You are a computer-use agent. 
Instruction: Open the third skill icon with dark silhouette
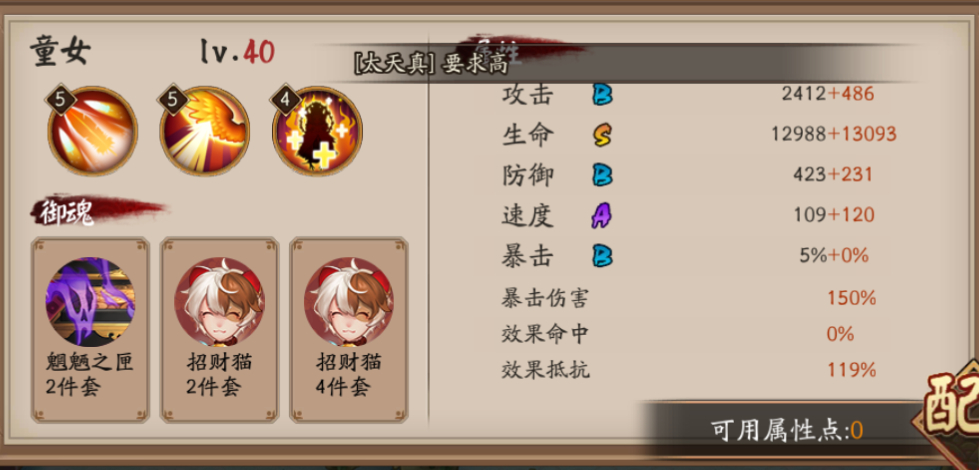[317, 131]
